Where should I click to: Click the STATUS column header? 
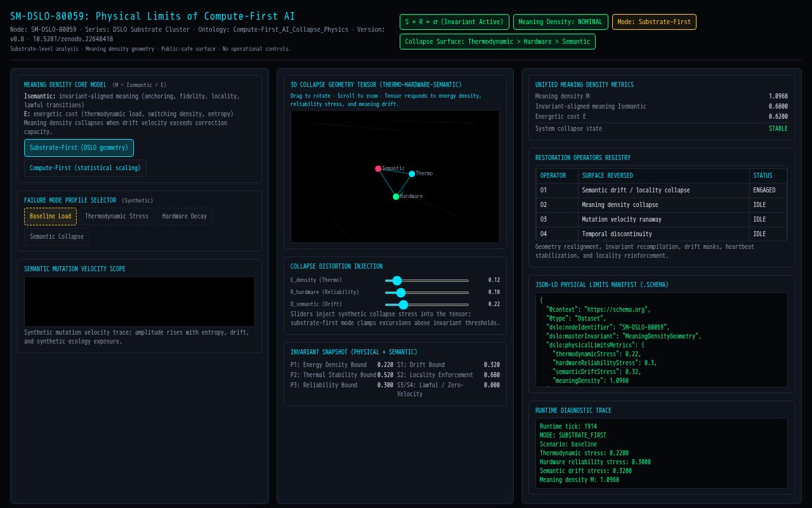point(768,176)
